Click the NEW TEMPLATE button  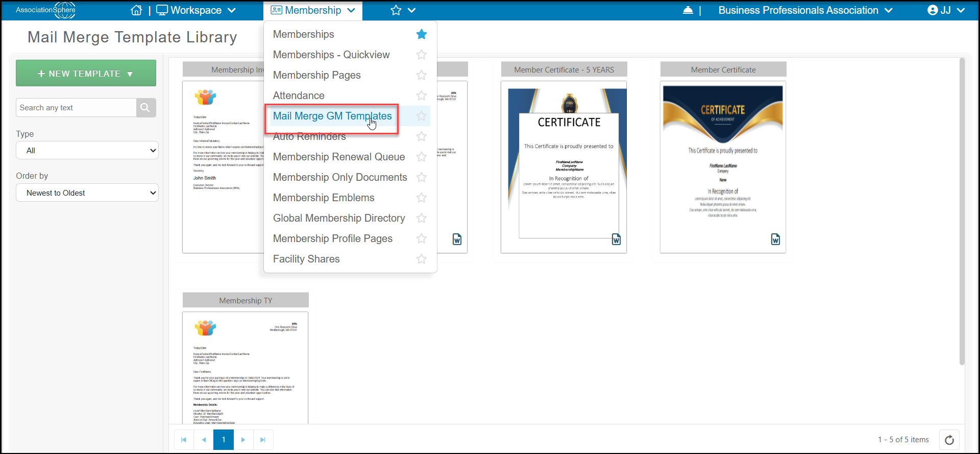coord(86,73)
